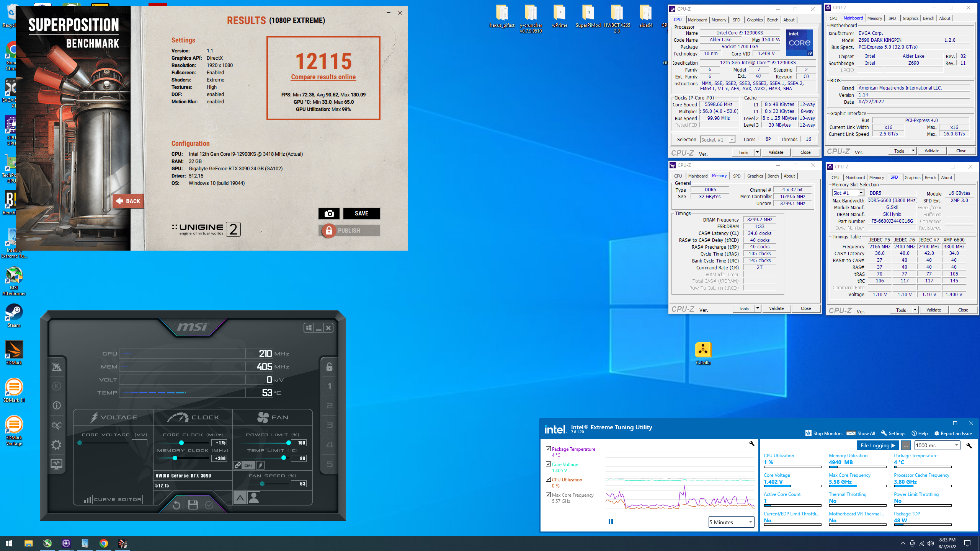Image resolution: width=980 pixels, height=551 pixels.
Task: Open the information icon in Afterburner sidebar
Action: (x=57, y=405)
